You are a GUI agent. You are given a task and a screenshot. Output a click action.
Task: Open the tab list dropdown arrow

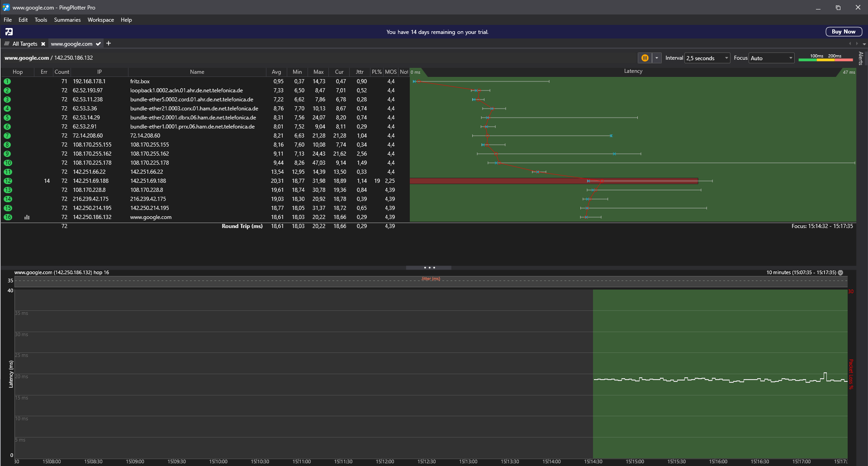[x=864, y=44]
